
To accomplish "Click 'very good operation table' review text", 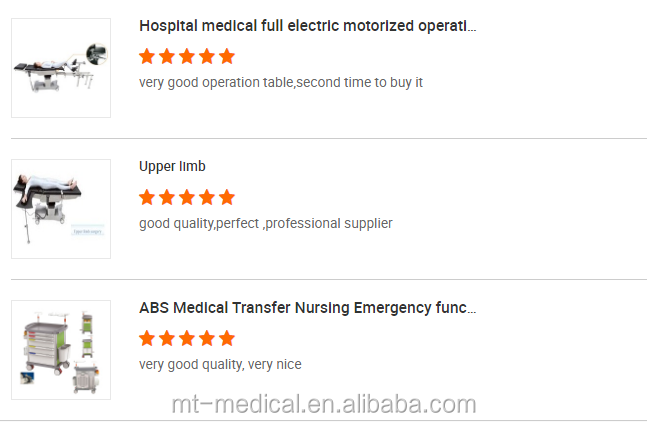I will pyautogui.click(x=280, y=82).
